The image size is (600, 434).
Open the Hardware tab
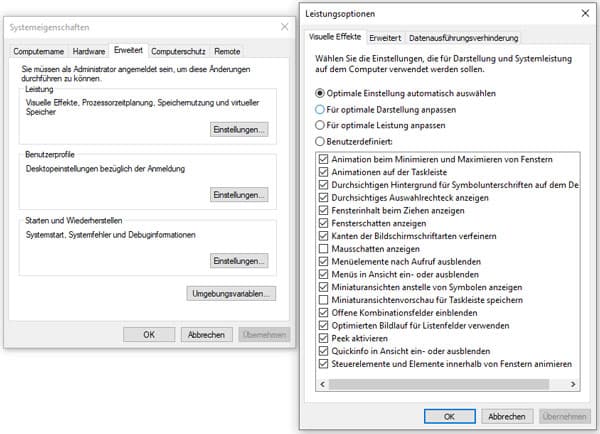tap(89, 50)
